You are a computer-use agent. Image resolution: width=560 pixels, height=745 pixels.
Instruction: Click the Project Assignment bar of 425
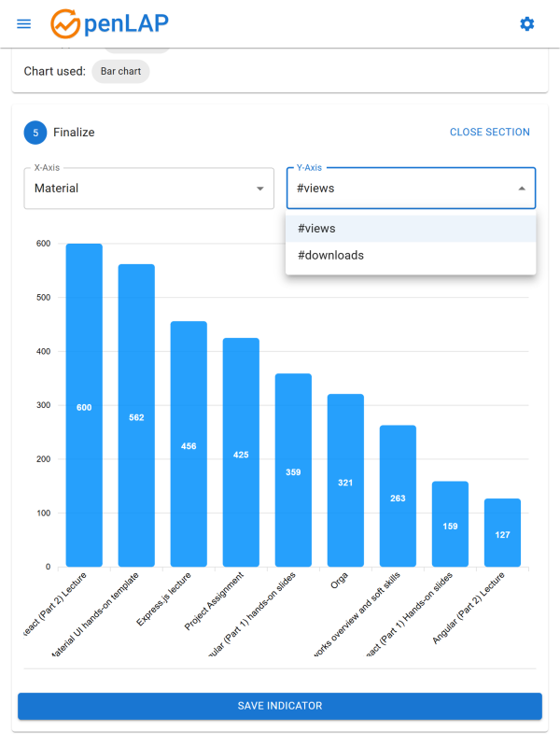coord(241,454)
